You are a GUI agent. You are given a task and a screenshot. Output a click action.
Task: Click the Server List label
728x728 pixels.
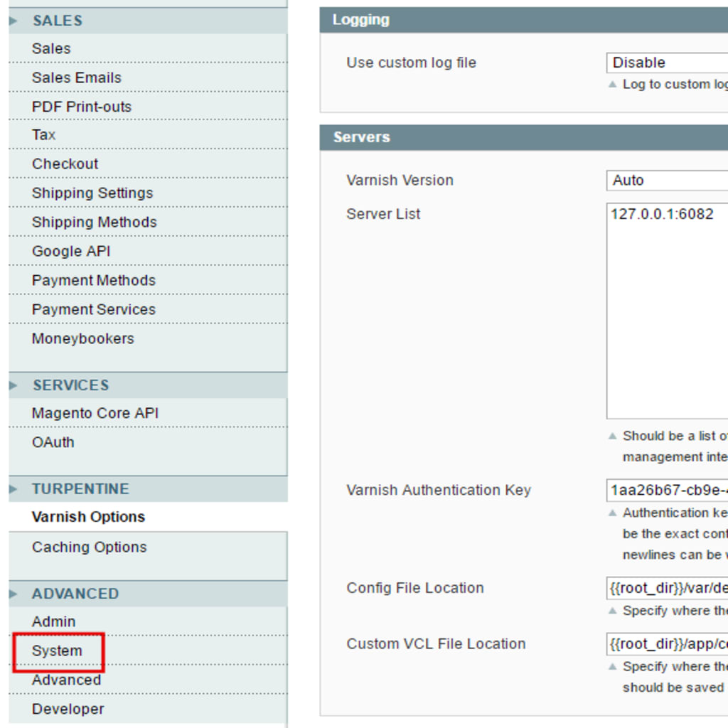click(x=383, y=214)
